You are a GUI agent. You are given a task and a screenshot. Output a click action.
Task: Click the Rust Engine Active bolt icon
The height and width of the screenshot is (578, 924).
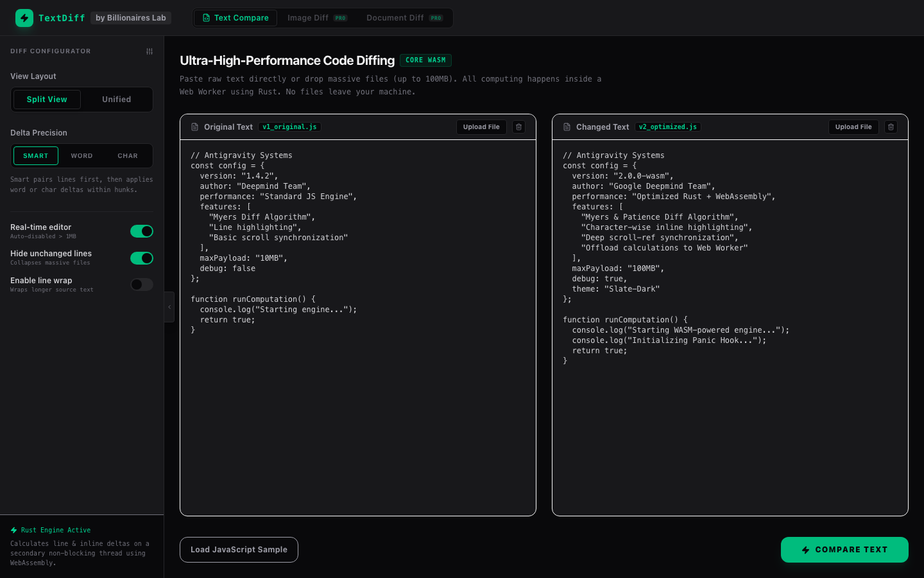coord(14,530)
